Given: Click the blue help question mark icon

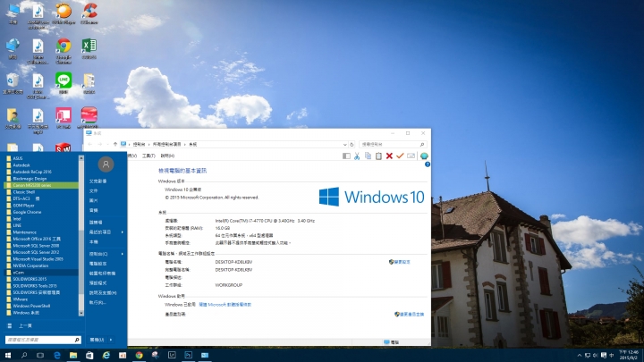Looking at the screenshot, I should coord(428,164).
